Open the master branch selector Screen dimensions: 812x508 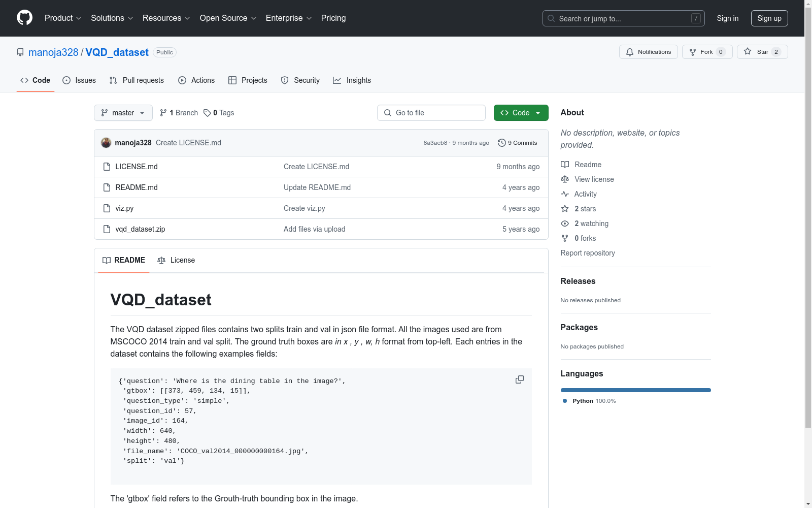[123, 113]
